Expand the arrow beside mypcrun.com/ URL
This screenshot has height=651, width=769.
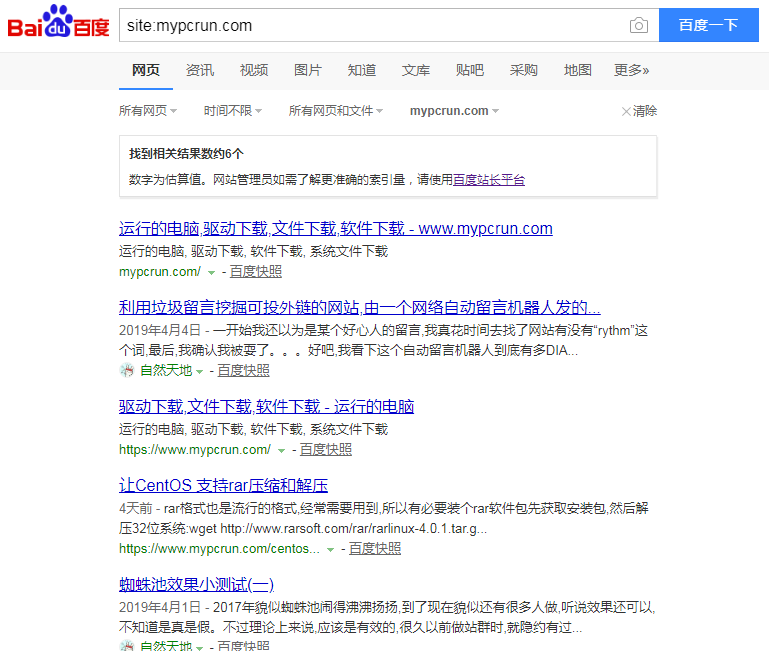(x=211, y=272)
